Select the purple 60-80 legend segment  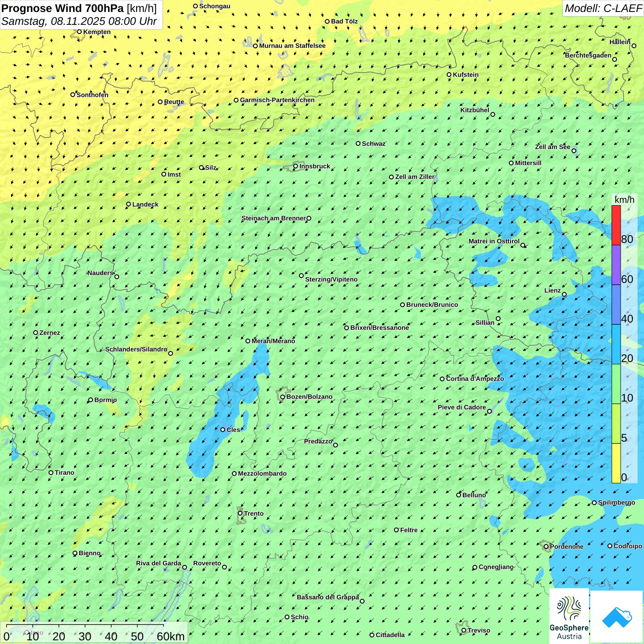pyautogui.click(x=616, y=265)
